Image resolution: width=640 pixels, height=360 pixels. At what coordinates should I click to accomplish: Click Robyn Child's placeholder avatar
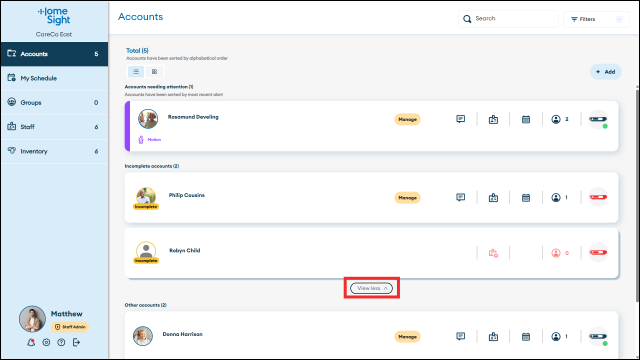tap(146, 251)
